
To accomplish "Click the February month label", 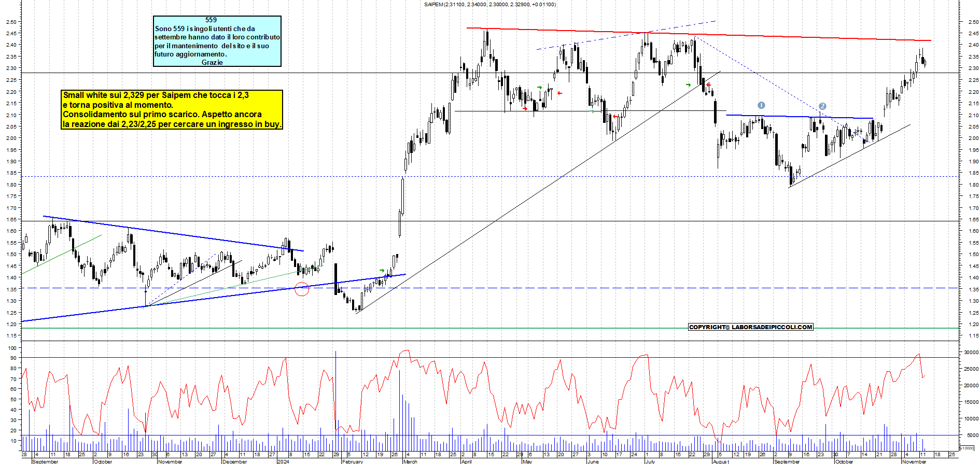I will [x=353, y=461].
